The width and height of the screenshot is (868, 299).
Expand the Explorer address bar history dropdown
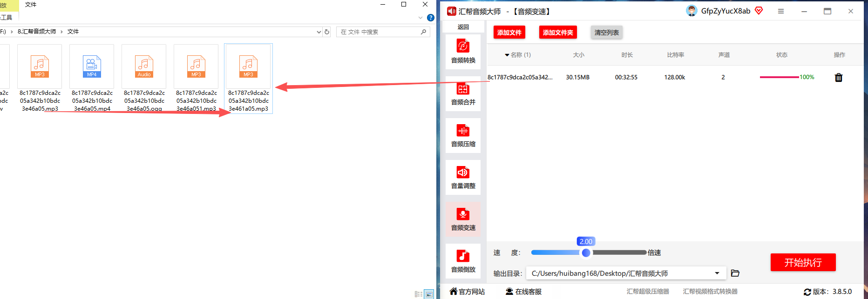[x=319, y=32]
